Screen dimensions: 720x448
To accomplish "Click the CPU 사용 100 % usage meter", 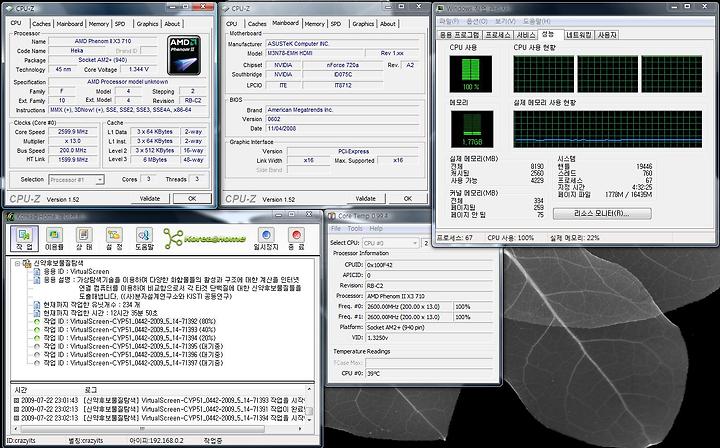I will pyautogui.click(x=471, y=74).
